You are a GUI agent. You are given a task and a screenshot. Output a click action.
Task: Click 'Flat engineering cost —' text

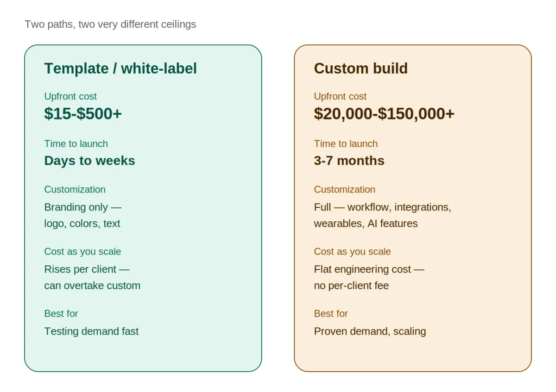tap(369, 269)
